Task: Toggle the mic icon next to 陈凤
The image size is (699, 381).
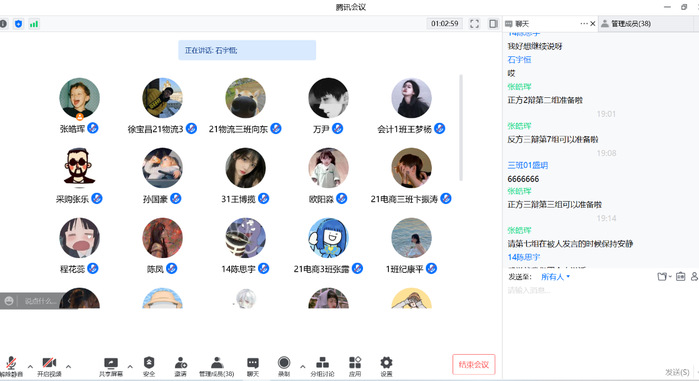Action: (172, 268)
